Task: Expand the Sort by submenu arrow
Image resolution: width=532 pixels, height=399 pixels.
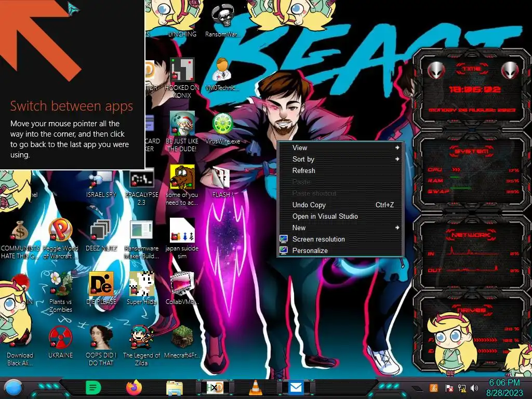Action: tap(397, 159)
